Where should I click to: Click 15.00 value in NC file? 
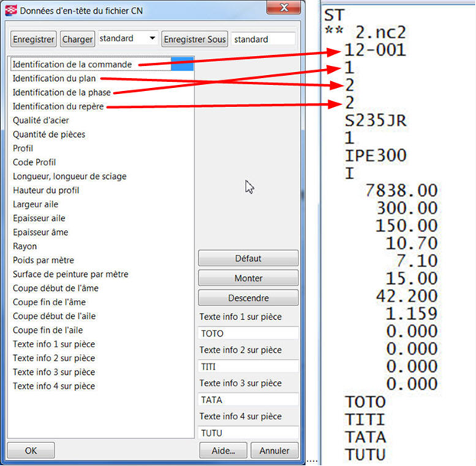[412, 278]
